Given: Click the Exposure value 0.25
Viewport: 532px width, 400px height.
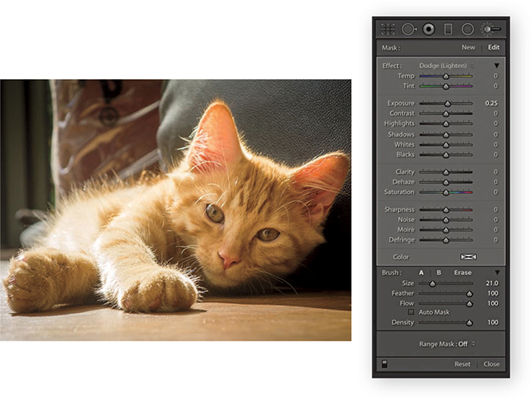Looking at the screenshot, I should pos(491,103).
